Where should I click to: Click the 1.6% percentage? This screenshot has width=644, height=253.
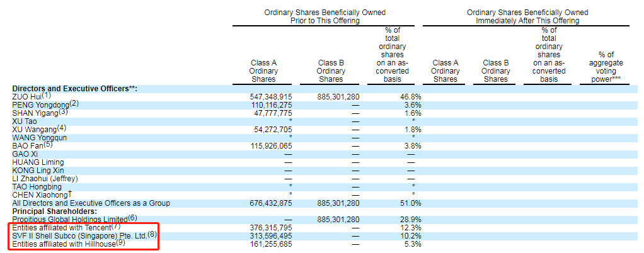click(x=413, y=113)
